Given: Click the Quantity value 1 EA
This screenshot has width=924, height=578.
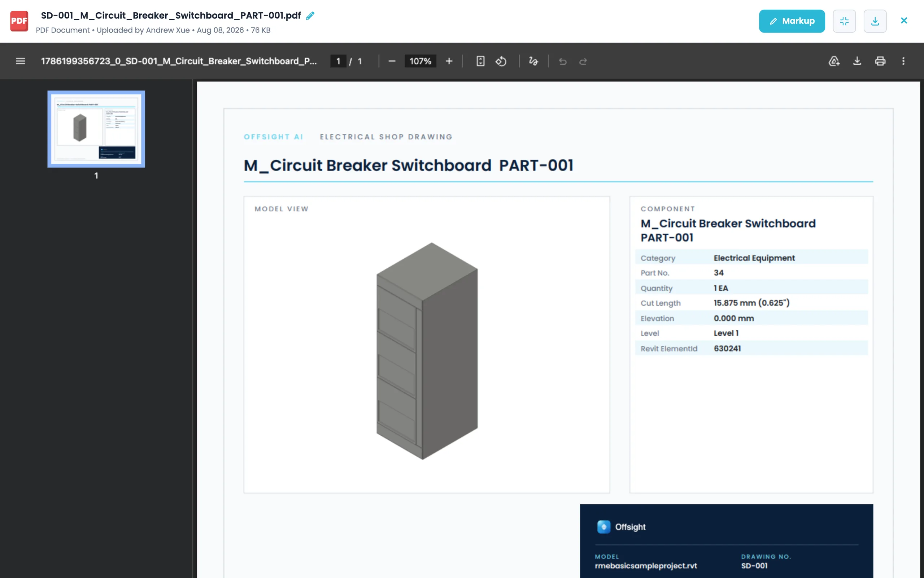Looking at the screenshot, I should [721, 288].
